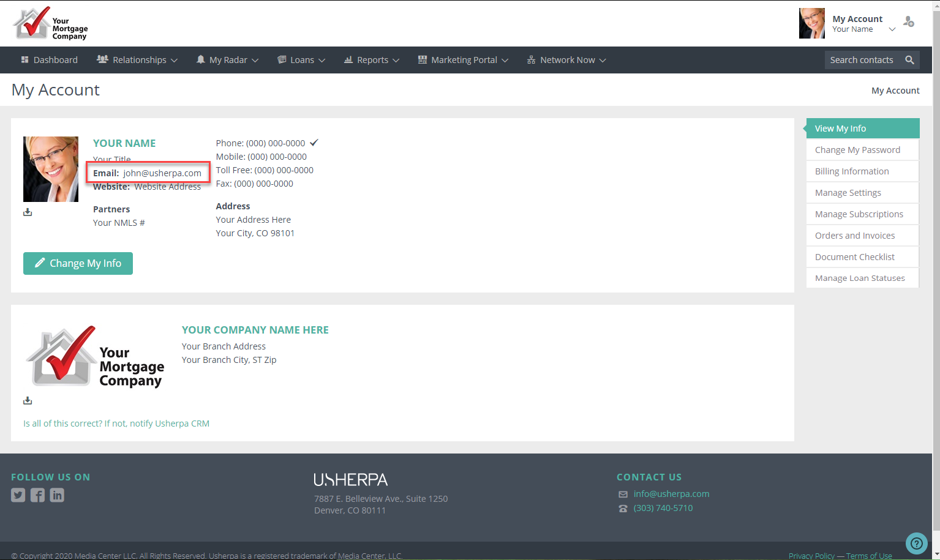
Task: Click the Change My Info button
Action: 78,263
